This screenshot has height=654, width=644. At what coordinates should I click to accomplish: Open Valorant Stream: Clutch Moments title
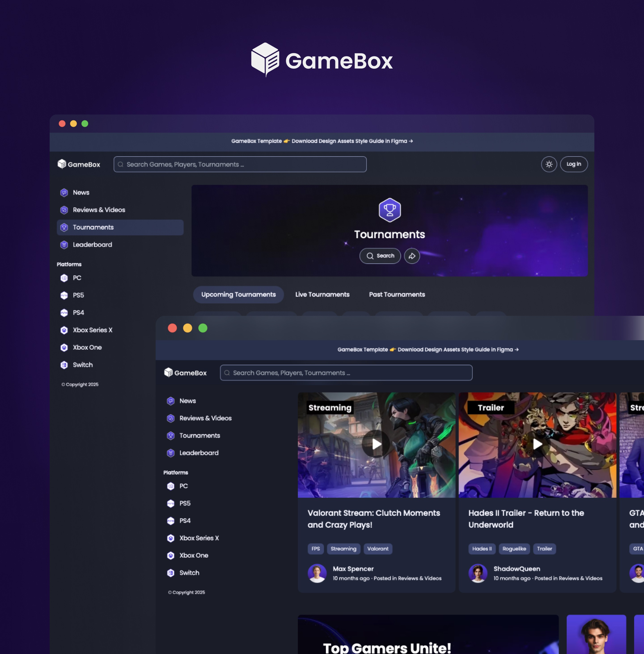374,519
